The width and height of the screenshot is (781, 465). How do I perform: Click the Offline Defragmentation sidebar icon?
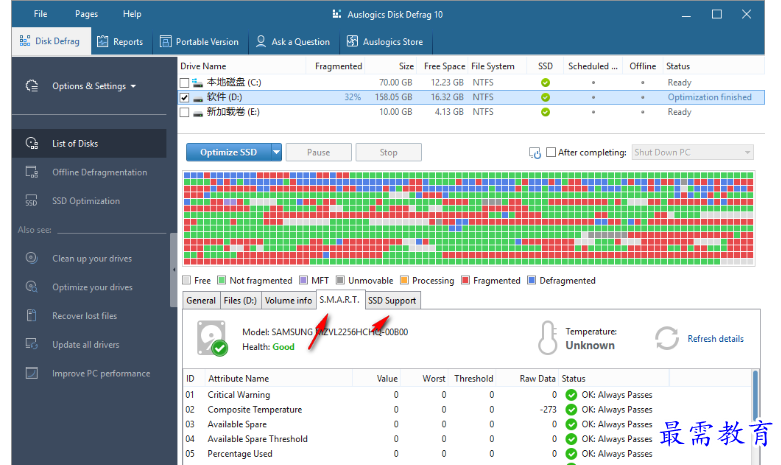(x=32, y=172)
